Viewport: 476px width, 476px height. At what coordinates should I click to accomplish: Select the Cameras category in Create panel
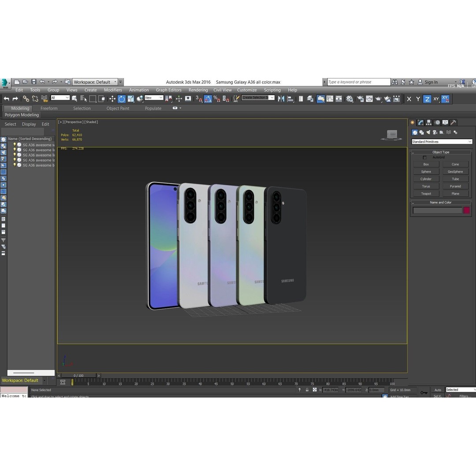click(435, 132)
